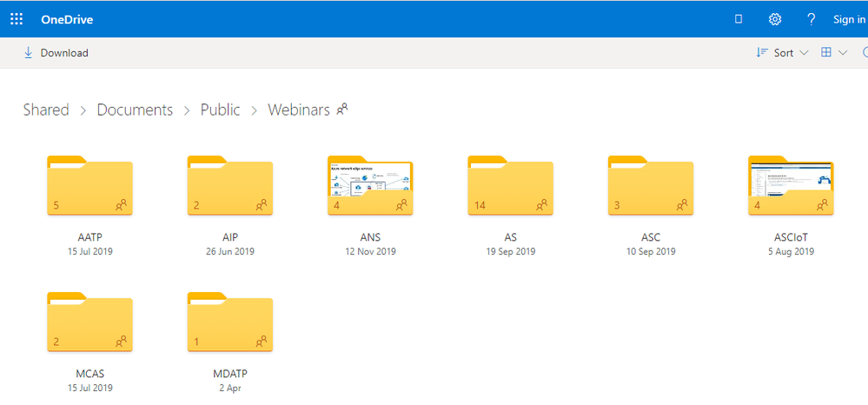Go to Shared in breadcrumb
868x405 pixels.
(x=46, y=110)
